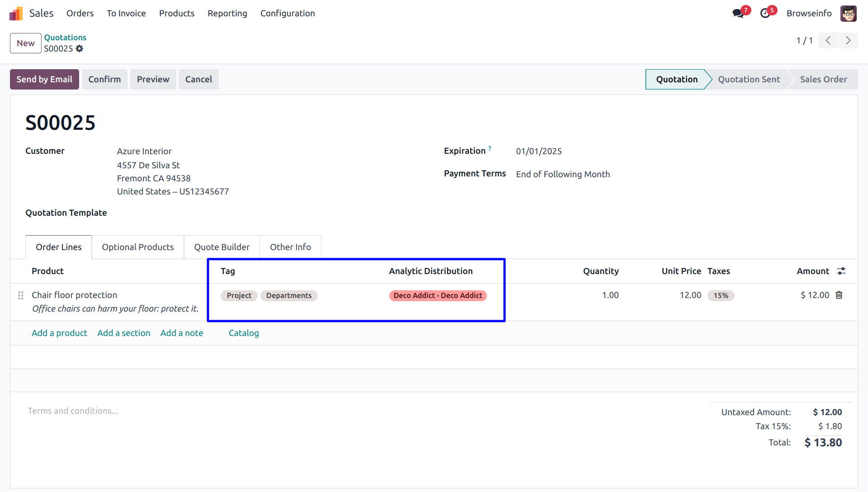Open the activities clock icon
Viewport: 868px width, 492px height.
coord(765,14)
